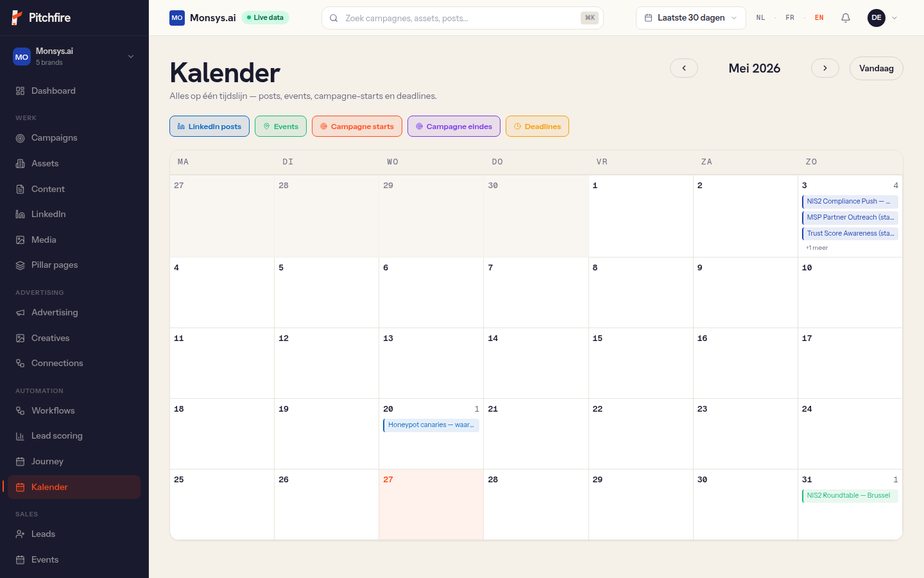
Task: Go to the next month
Action: click(825, 68)
